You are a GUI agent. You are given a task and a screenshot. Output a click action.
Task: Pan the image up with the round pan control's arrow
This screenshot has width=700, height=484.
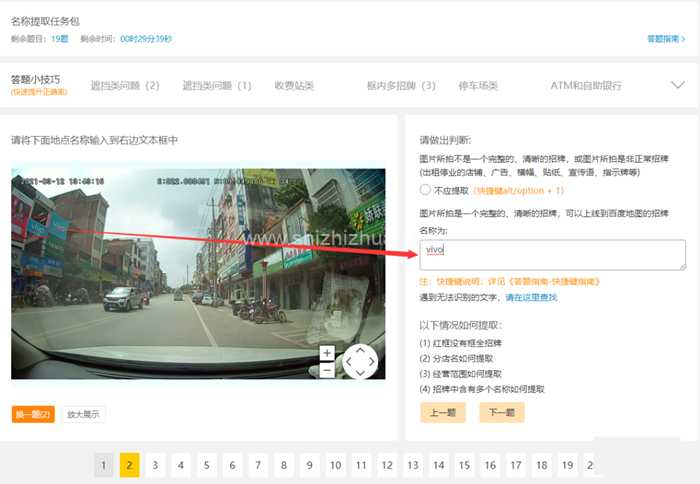click(x=360, y=350)
